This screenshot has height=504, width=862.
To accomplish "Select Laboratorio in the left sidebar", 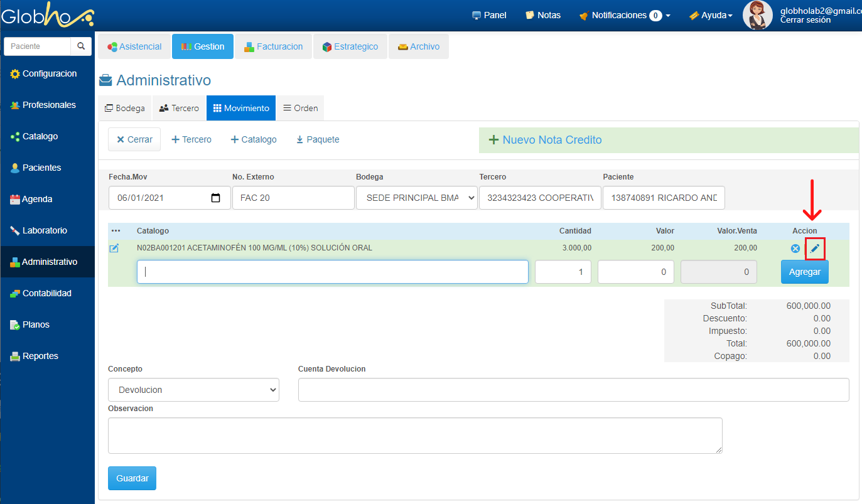I will click(x=45, y=230).
